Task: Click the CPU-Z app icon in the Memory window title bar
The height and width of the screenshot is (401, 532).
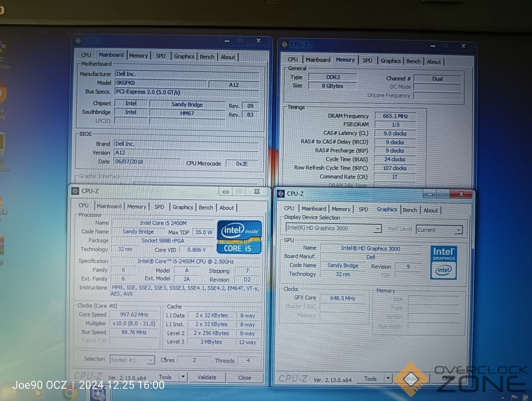Action: coord(285,44)
